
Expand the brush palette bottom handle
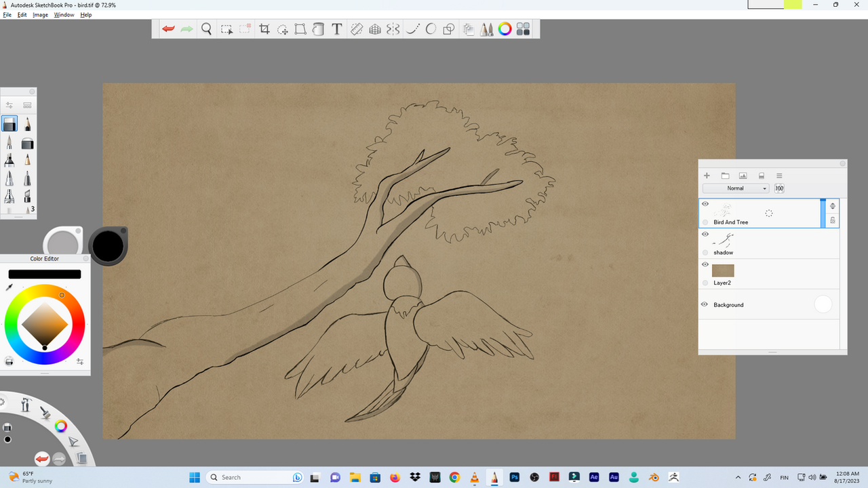coord(18,217)
